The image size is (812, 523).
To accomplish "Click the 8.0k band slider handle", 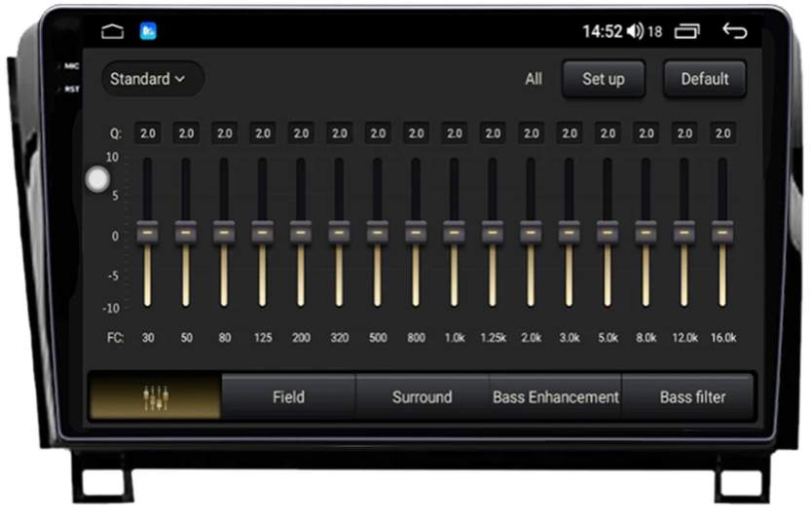I will click(x=646, y=233).
